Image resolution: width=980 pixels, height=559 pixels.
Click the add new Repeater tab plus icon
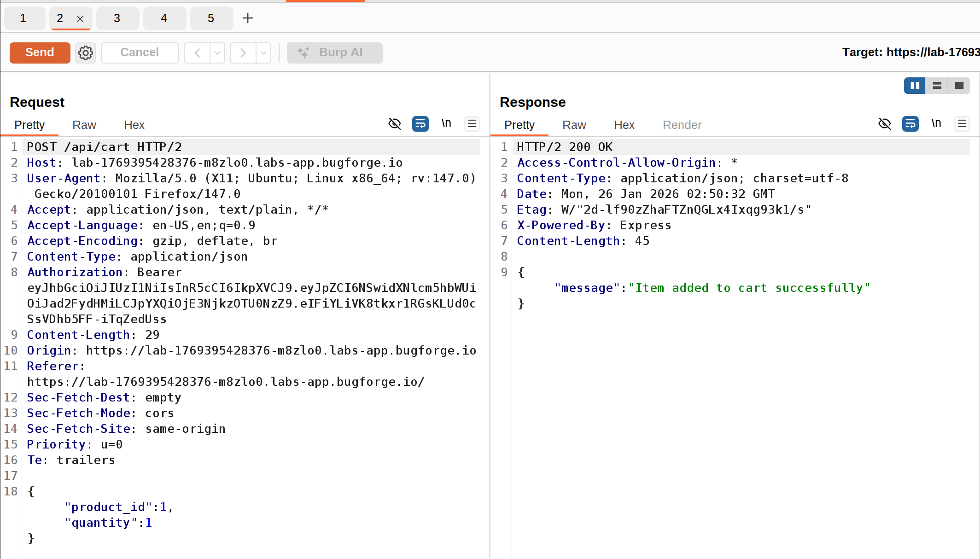click(248, 18)
